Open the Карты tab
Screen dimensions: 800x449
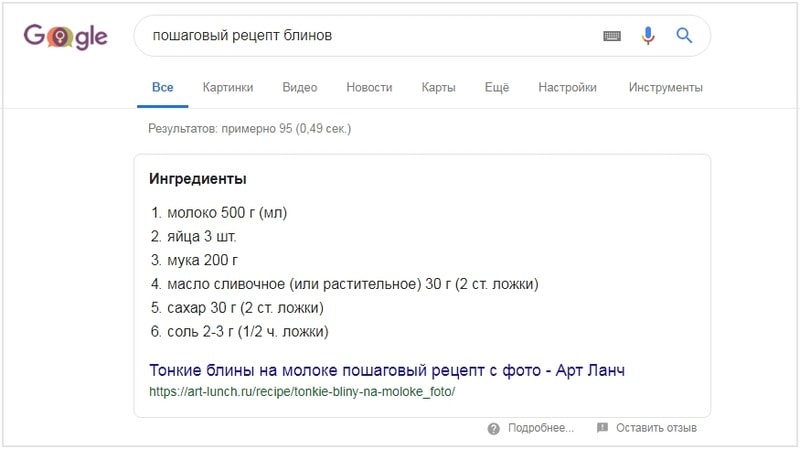438,87
